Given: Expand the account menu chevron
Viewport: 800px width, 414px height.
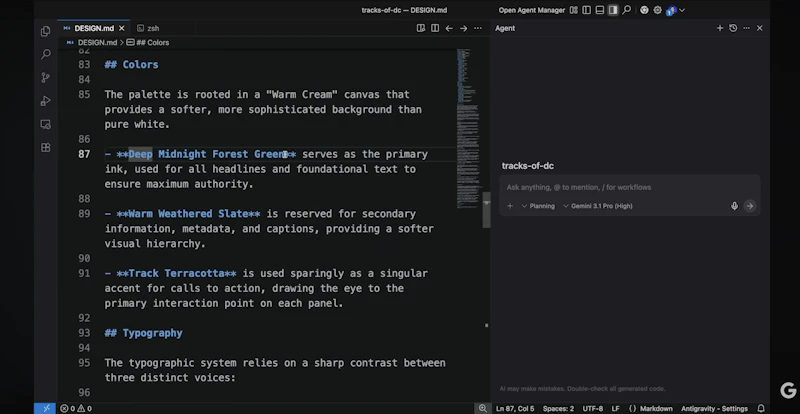Looking at the screenshot, I should point(682,10).
